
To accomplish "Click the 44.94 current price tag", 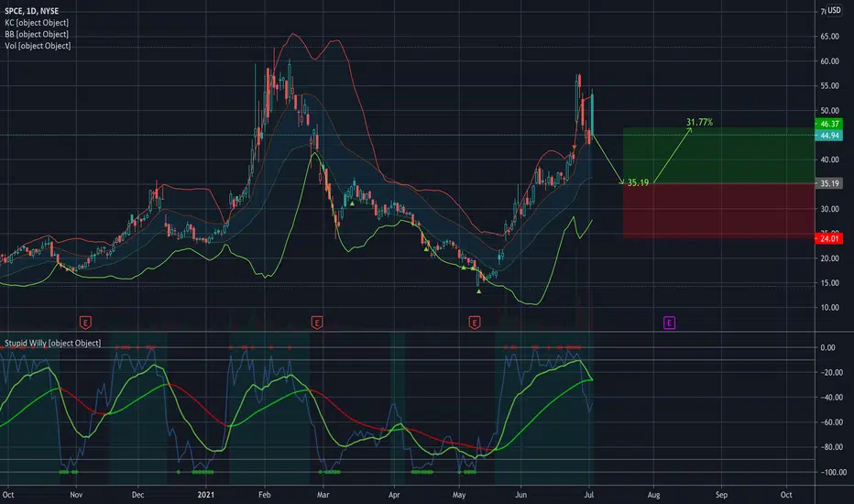I will [829, 135].
